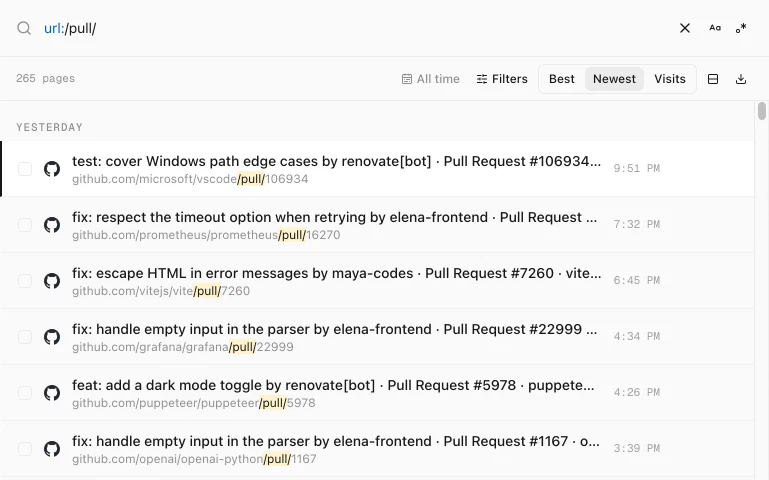Screen dimensions: 769x480
Task: Click the 7:32 PM timestamp
Action: click(637, 224)
